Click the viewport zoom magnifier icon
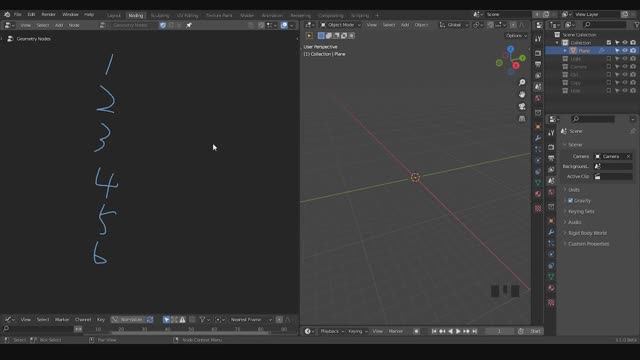Viewport: 640px width, 360px height. 522,82
